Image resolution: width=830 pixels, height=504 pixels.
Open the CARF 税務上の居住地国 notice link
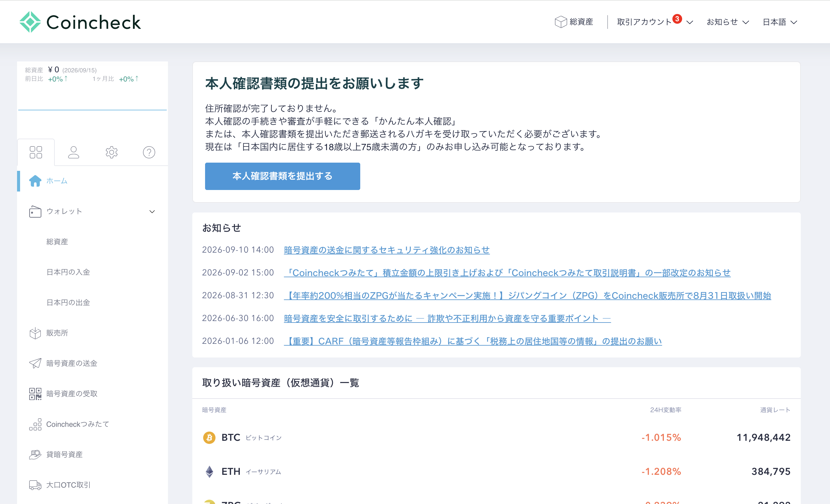473,341
